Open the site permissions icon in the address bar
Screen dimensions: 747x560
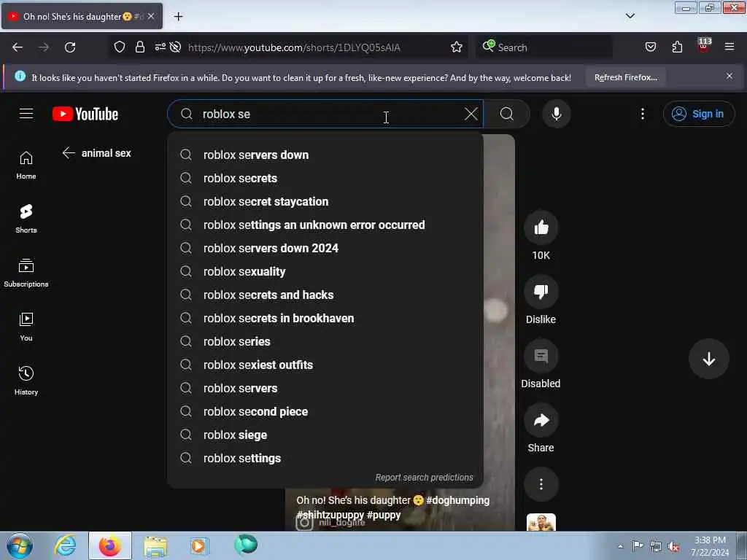tap(160, 47)
